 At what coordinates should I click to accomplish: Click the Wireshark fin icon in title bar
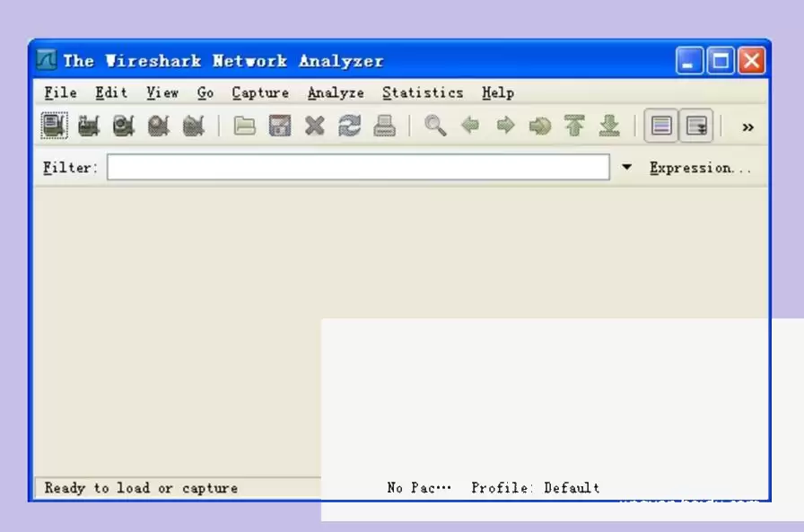(x=47, y=60)
